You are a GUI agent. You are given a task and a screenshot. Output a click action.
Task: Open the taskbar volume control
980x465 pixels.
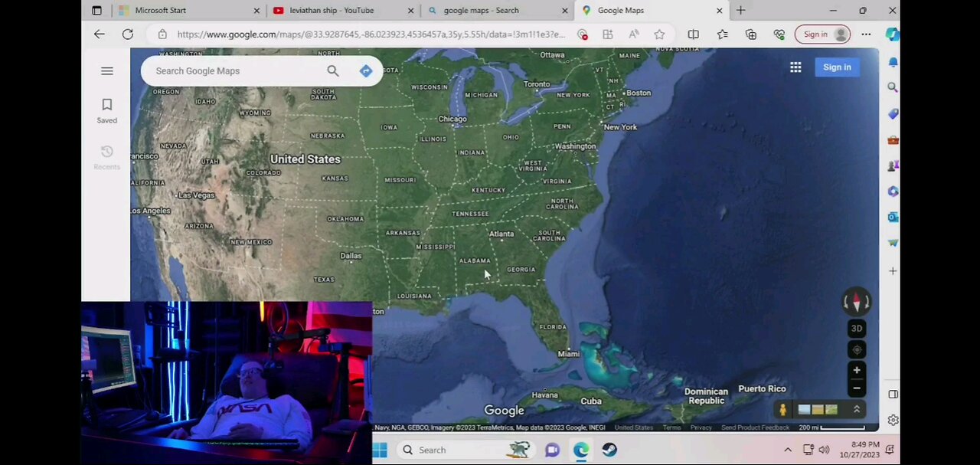(824, 450)
